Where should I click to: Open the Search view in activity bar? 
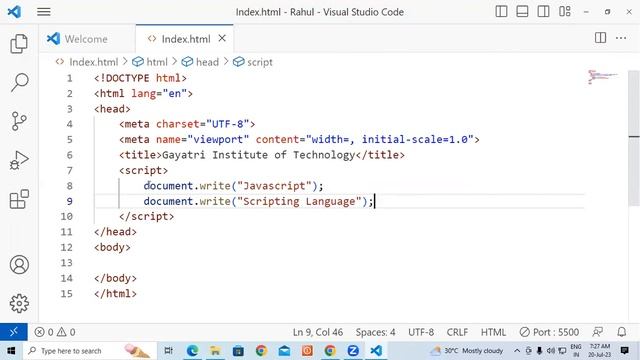point(19,82)
